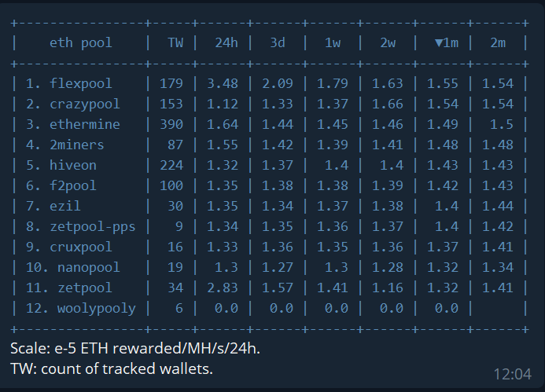Click zetpool's 24h value 2.83
Image resolution: width=545 pixels, height=392 pixels.
coord(223,288)
